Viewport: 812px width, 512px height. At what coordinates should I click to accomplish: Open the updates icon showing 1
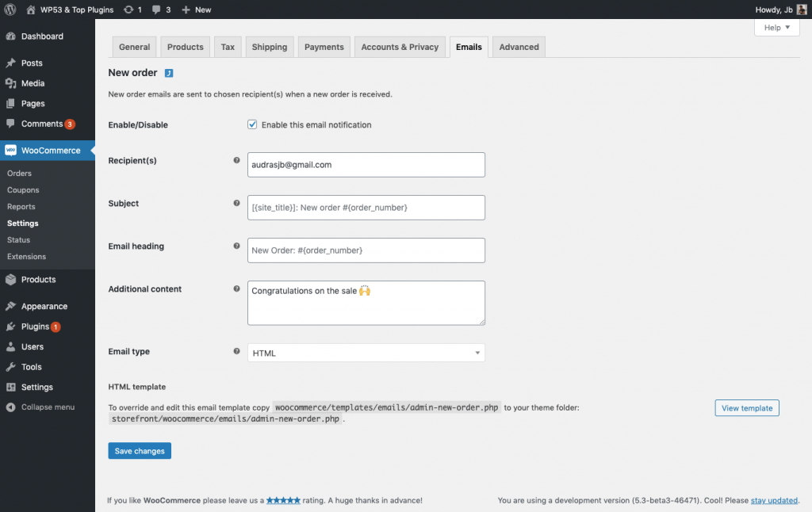click(128, 10)
